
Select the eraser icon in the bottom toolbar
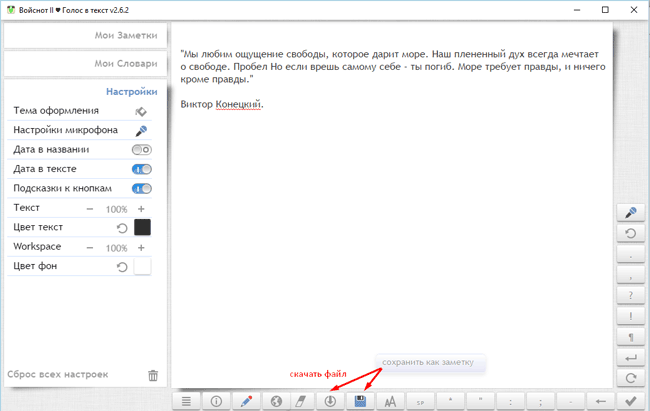point(300,401)
